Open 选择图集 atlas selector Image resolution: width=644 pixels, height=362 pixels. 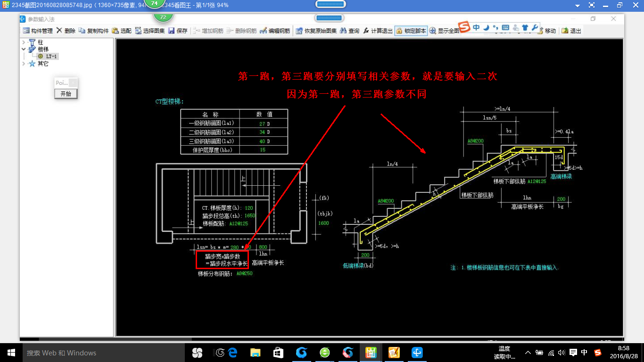150,31
